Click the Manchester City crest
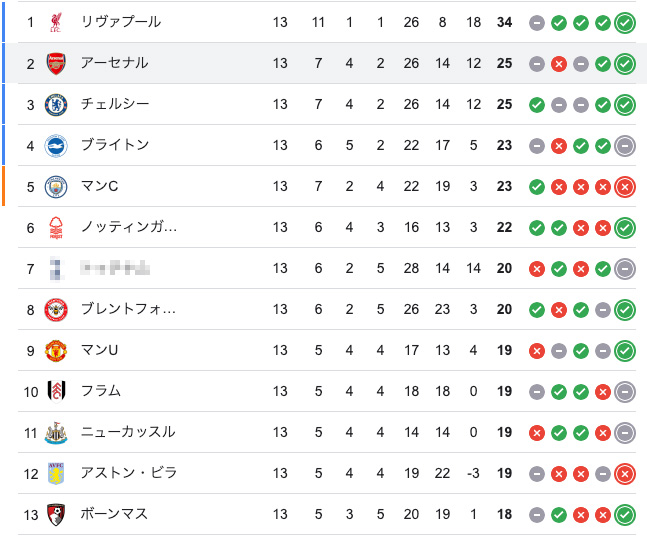The width and height of the screenshot is (647, 537). (x=56, y=187)
